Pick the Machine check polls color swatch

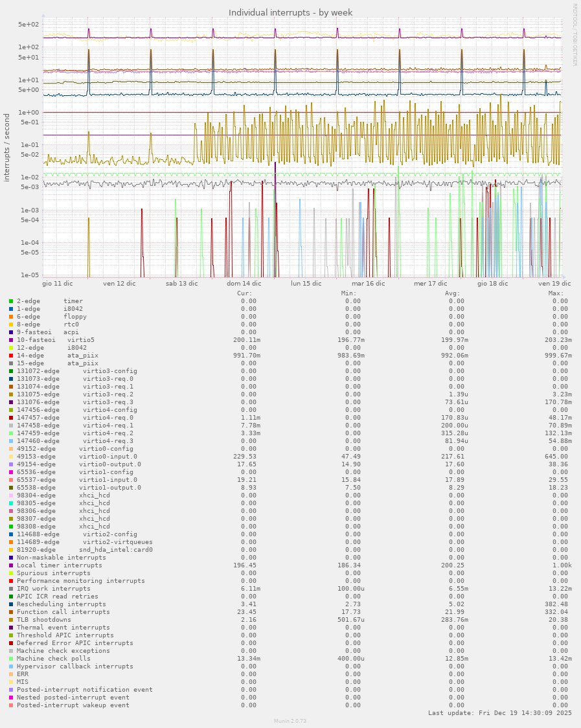(x=11, y=659)
